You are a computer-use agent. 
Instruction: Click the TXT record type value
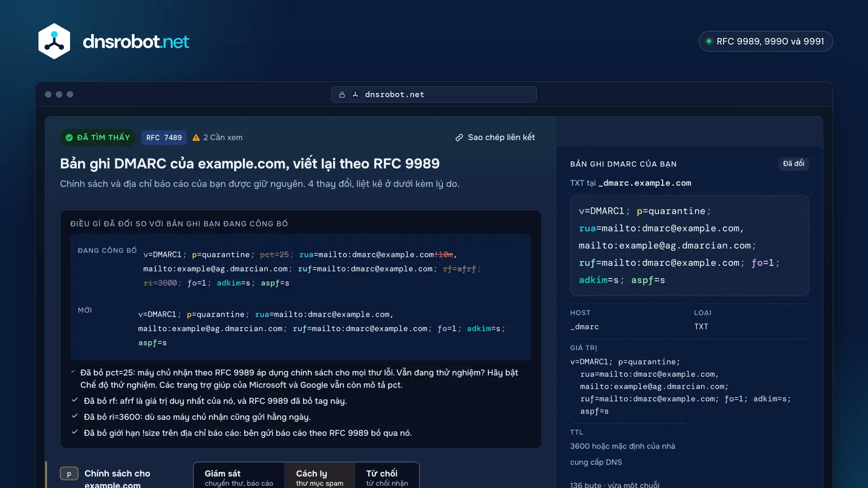coord(701,327)
